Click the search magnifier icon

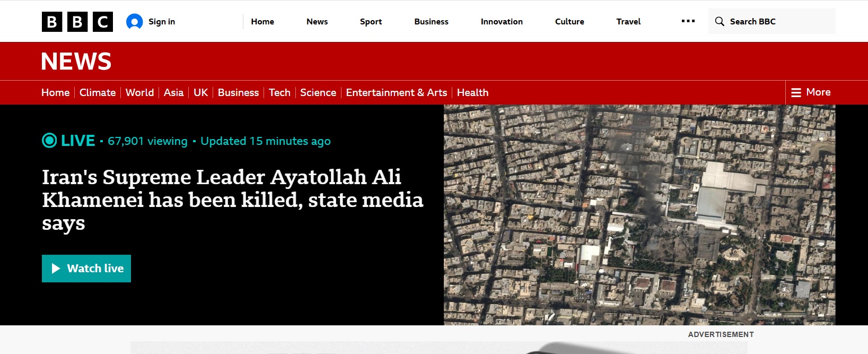pos(720,21)
